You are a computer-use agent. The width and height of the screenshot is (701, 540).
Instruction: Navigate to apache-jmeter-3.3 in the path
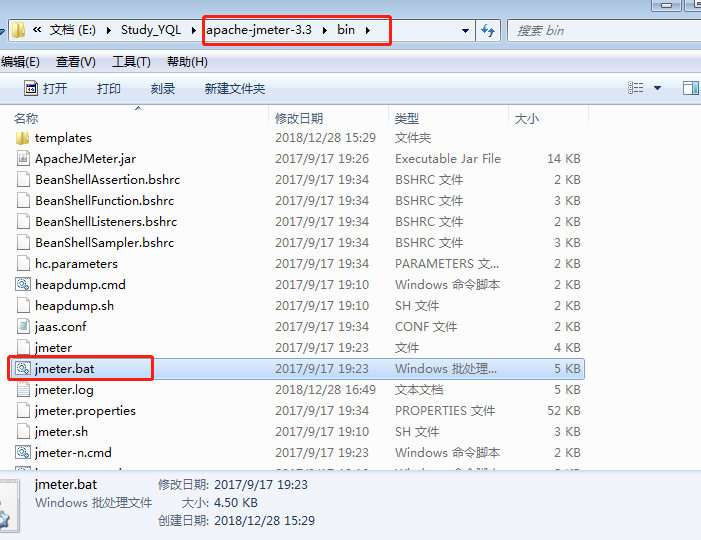[x=259, y=30]
